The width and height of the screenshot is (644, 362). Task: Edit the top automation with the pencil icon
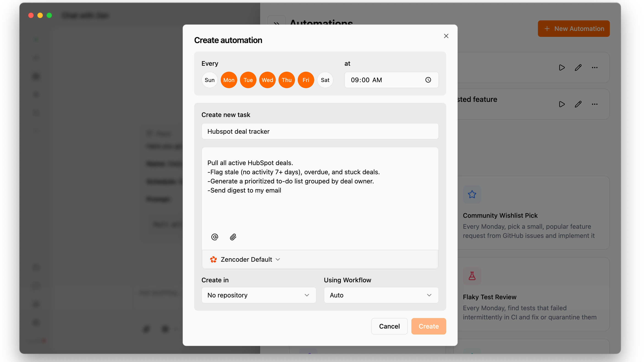[x=578, y=68]
